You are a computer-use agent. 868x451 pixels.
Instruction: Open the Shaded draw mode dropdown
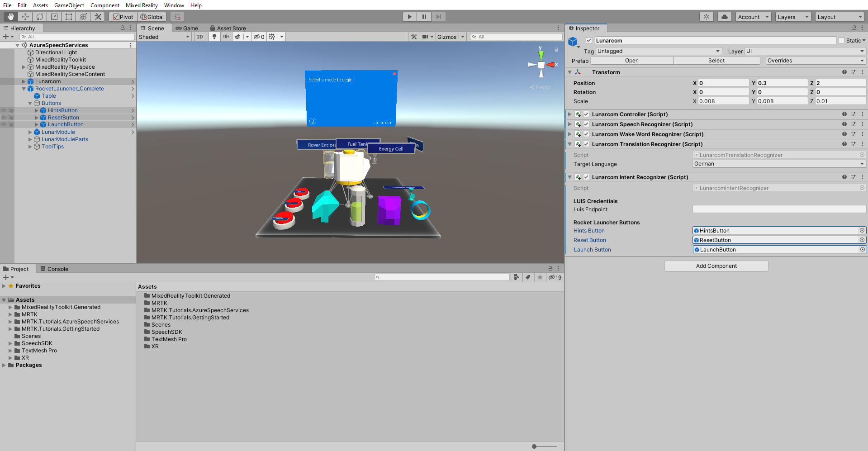click(164, 37)
